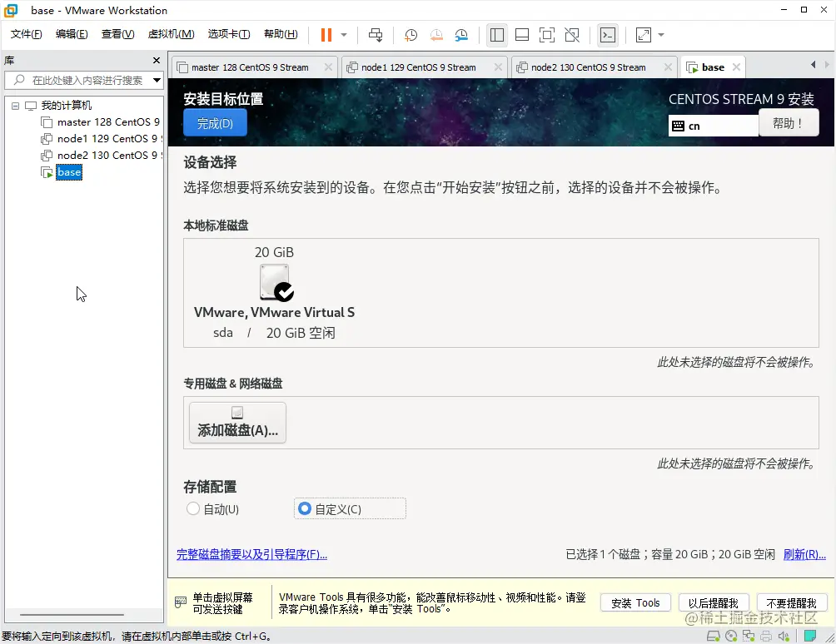This screenshot has height=644, width=836.
Task: Switch to node1 129 CentOS 9 Stream tab
Action: pyautogui.click(x=418, y=67)
